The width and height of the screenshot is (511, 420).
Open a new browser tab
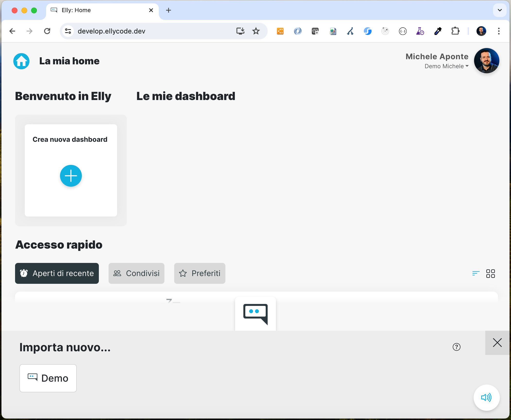point(169,10)
